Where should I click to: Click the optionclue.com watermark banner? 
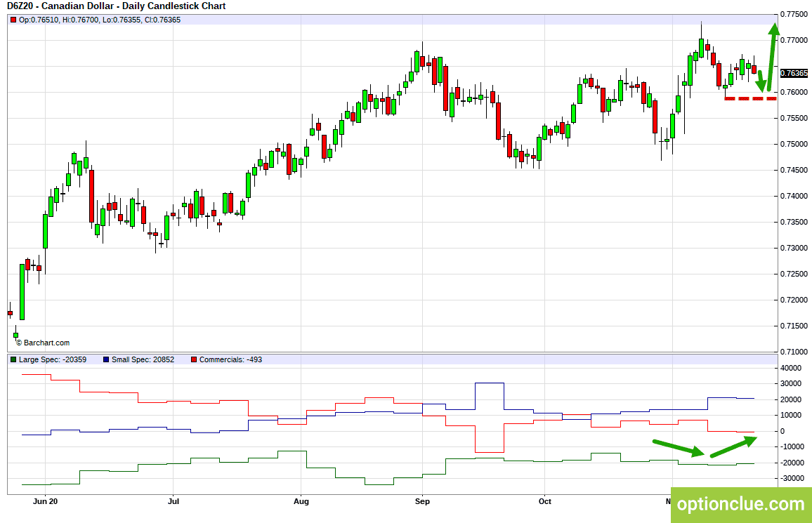(741, 504)
